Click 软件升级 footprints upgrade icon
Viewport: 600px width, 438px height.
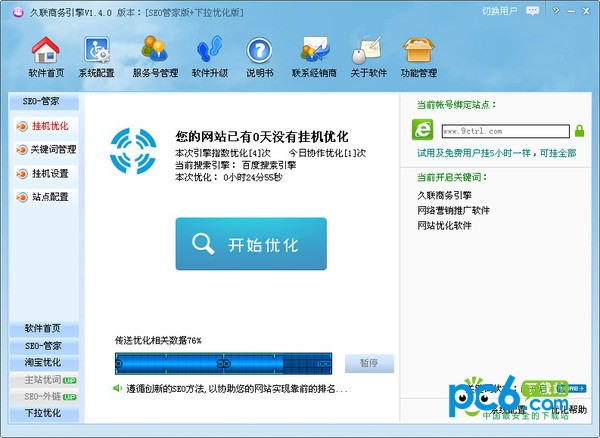coord(210,57)
